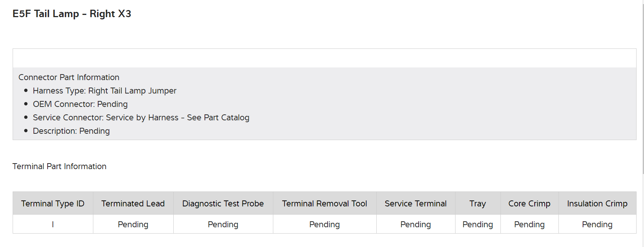Click the Connector Part Information heading
Screen dimensions: 644x247
69,77
